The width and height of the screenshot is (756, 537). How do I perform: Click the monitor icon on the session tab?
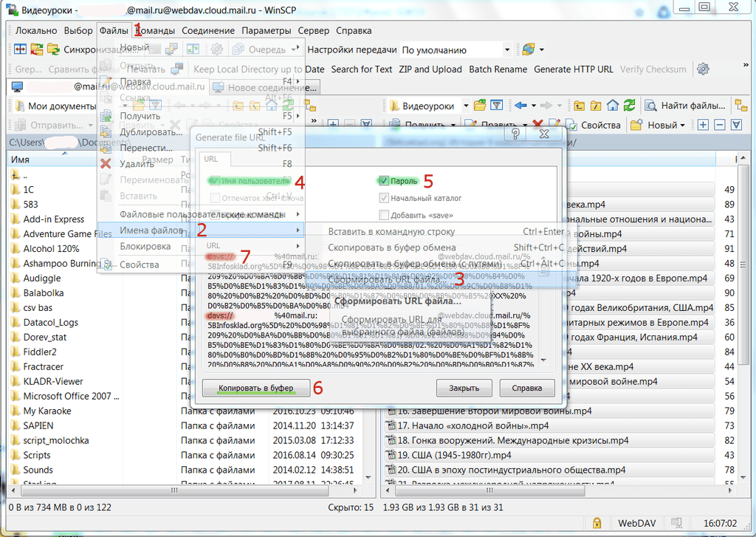point(18,87)
